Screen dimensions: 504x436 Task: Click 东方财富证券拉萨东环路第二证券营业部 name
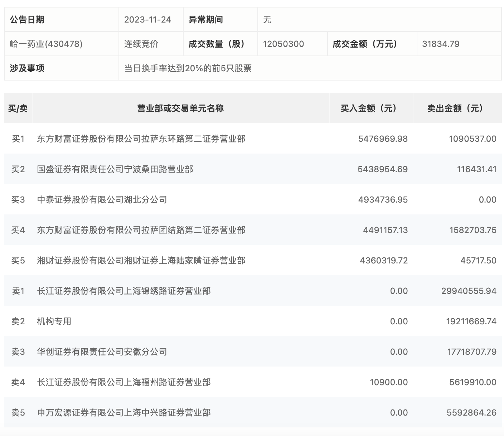pyautogui.click(x=141, y=139)
